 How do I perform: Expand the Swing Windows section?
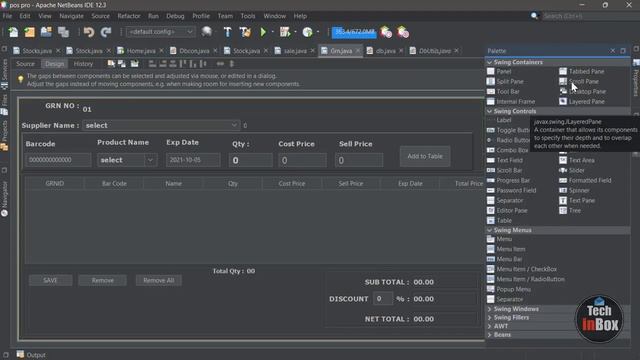coord(489,309)
